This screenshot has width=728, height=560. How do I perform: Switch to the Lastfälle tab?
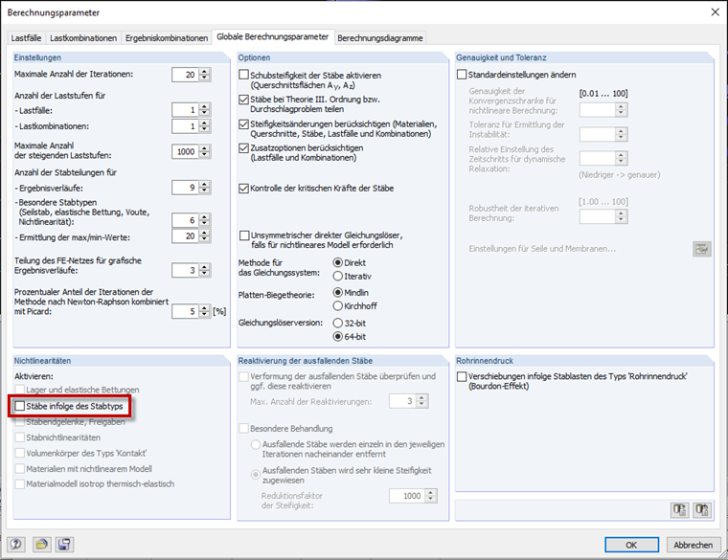click(x=27, y=38)
